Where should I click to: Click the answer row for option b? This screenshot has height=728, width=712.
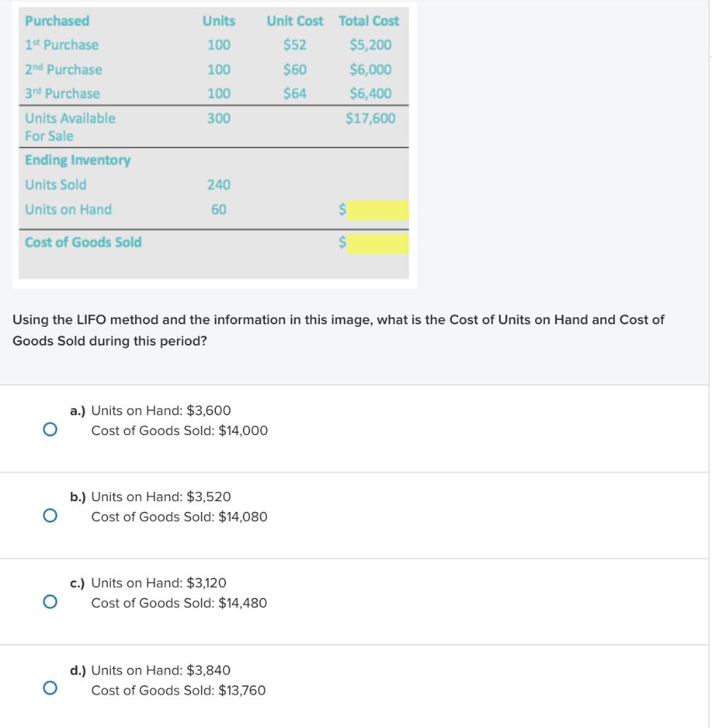coord(355,515)
